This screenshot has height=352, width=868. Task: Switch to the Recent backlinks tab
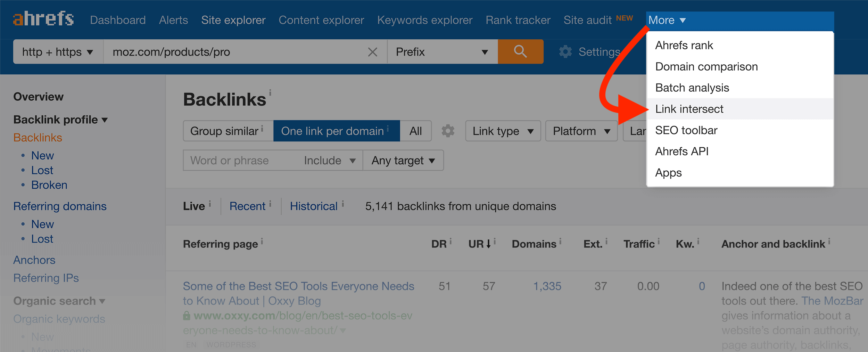click(x=247, y=206)
